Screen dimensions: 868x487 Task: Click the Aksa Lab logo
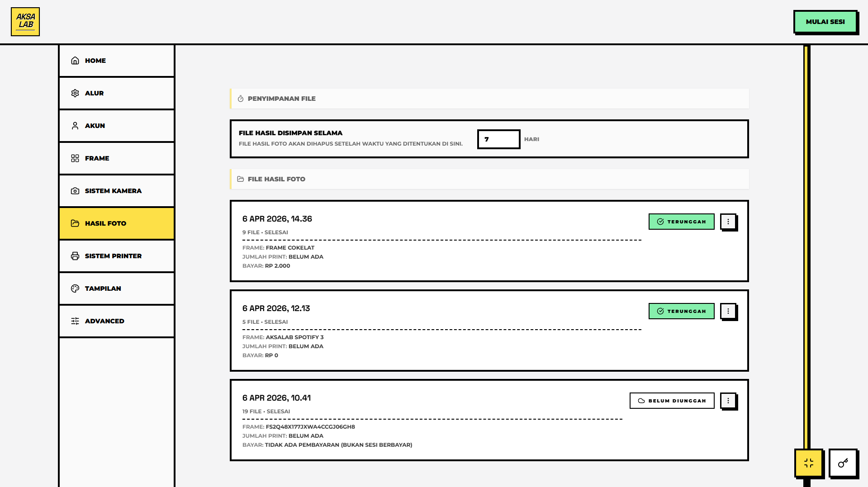25,22
